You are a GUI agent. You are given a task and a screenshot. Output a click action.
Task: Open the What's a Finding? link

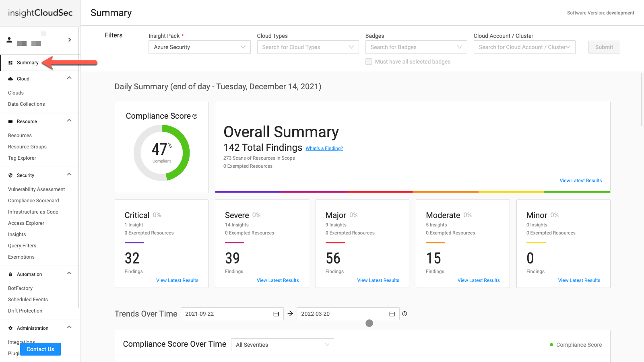pyautogui.click(x=324, y=148)
